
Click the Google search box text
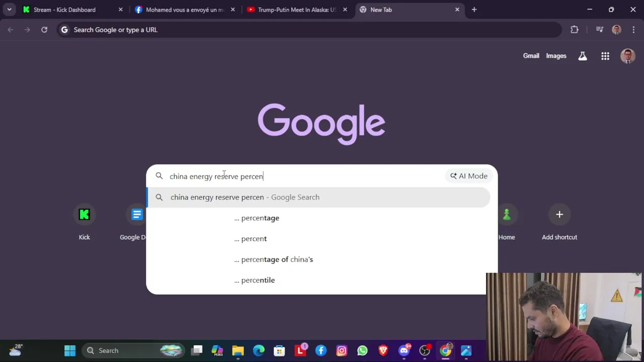216,176
